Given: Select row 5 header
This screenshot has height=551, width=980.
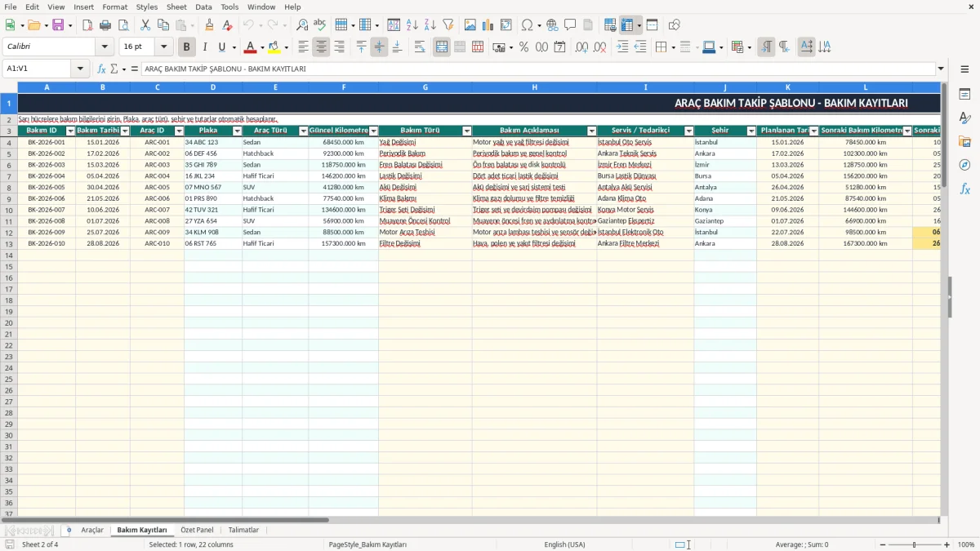Looking at the screenshot, I should point(9,153).
